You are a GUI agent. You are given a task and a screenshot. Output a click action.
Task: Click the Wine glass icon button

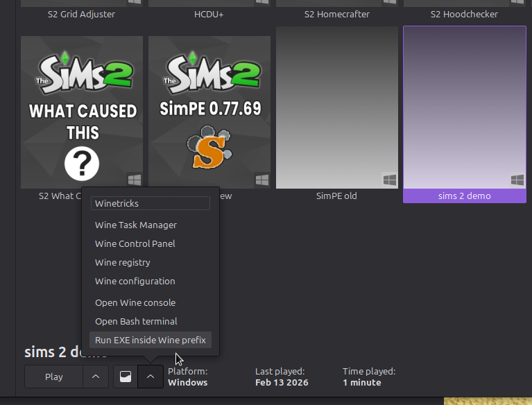[126, 377]
